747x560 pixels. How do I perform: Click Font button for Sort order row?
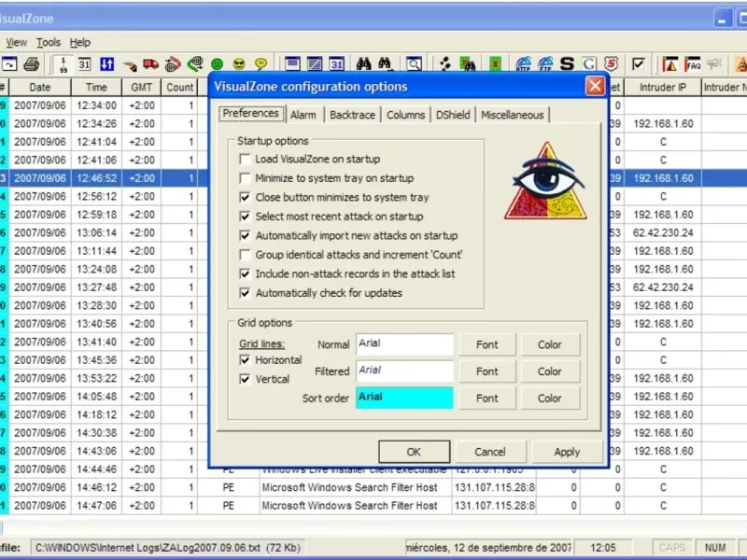tap(487, 399)
